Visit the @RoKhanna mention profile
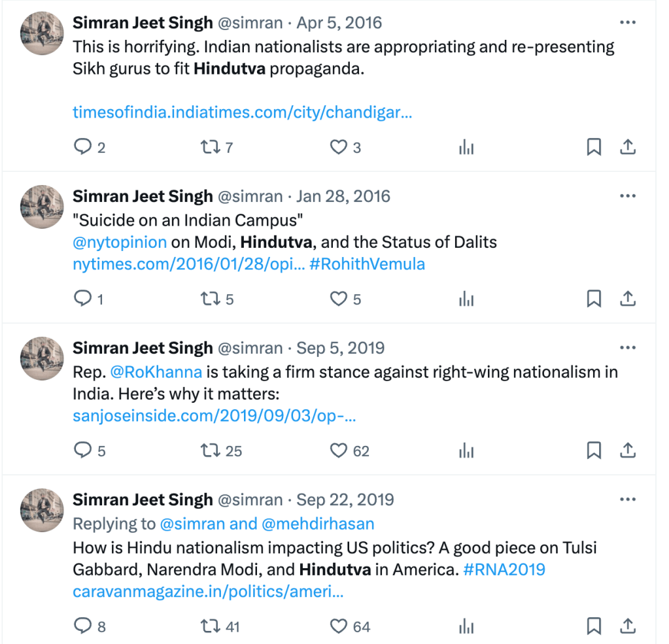 point(157,372)
